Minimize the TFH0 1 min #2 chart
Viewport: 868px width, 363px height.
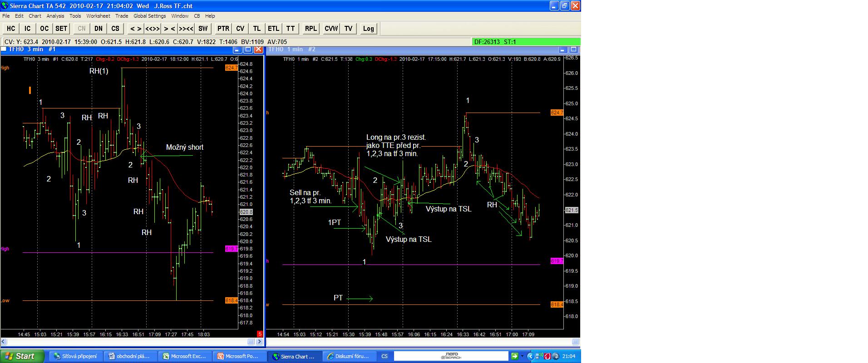point(562,49)
